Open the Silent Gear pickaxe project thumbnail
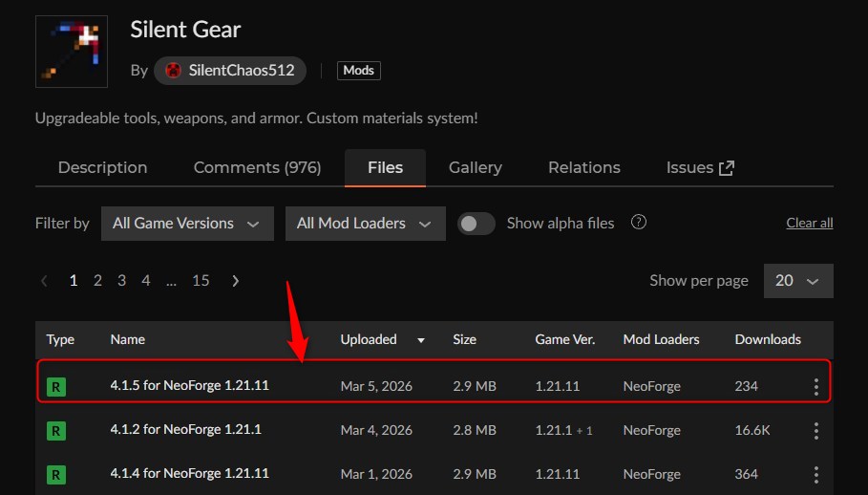Viewport: 868px width, 495px height. click(x=72, y=52)
